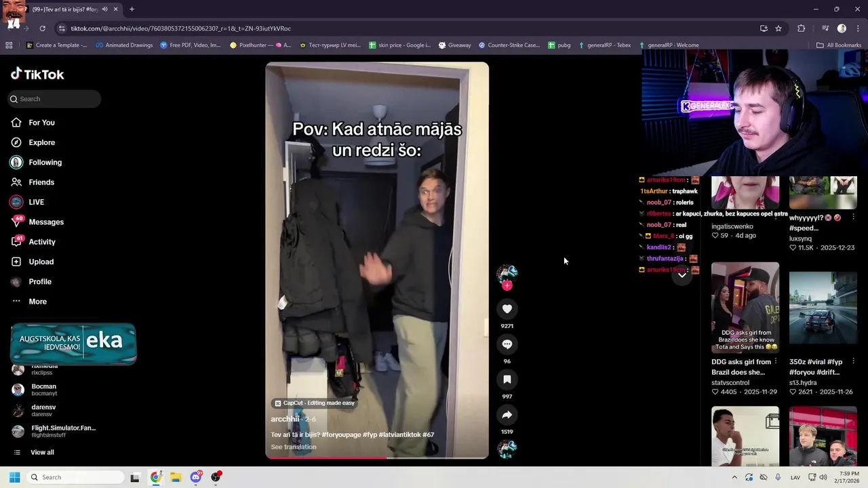Bookmark this page with the star icon
Viewport: 868px width, 488px height.
pos(778,28)
